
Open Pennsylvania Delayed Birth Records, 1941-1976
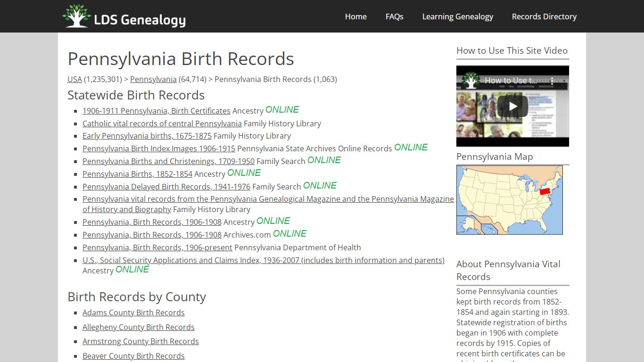(x=166, y=187)
